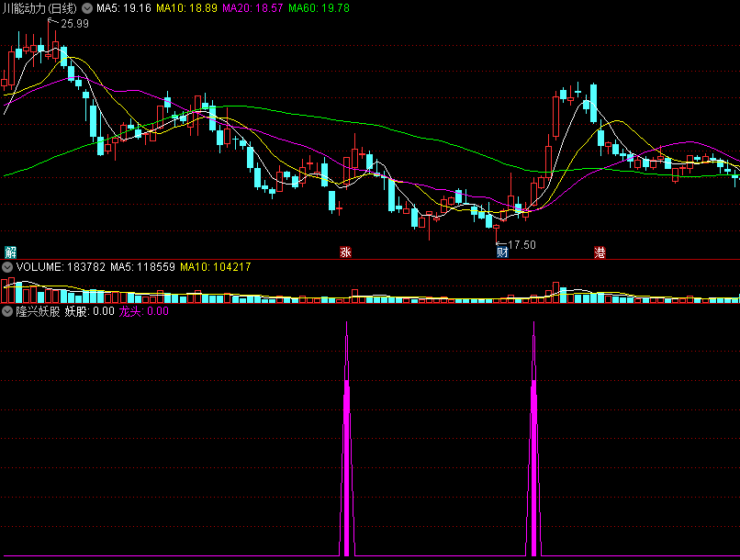Click the 涨 event marker icon
740x560 pixels.
pyautogui.click(x=345, y=252)
